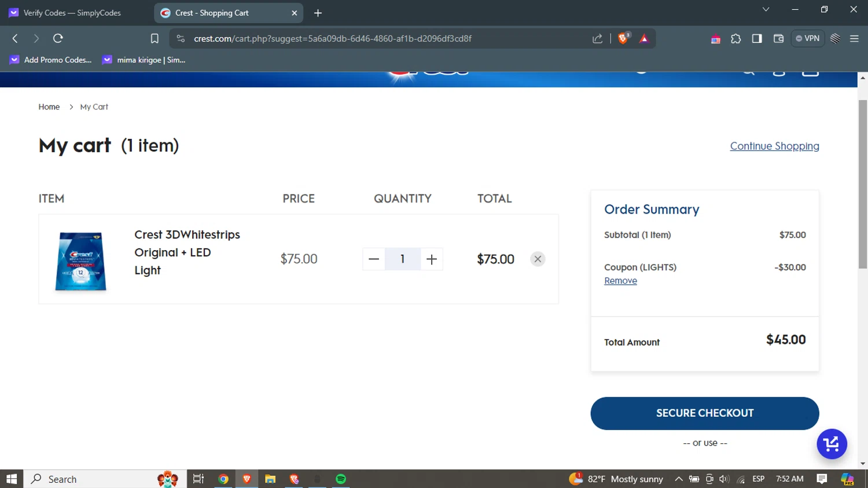Decrease item quantity with minus button
The height and width of the screenshot is (488, 868).
pyautogui.click(x=374, y=259)
